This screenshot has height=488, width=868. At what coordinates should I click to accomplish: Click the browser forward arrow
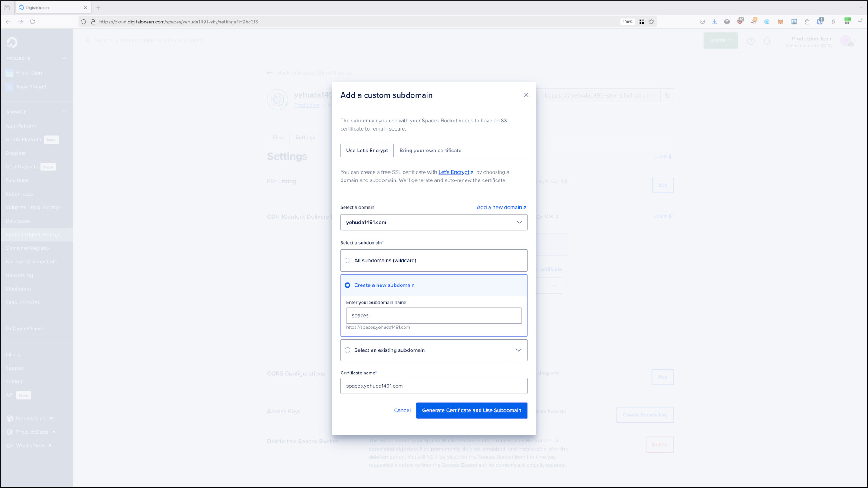coord(20,22)
